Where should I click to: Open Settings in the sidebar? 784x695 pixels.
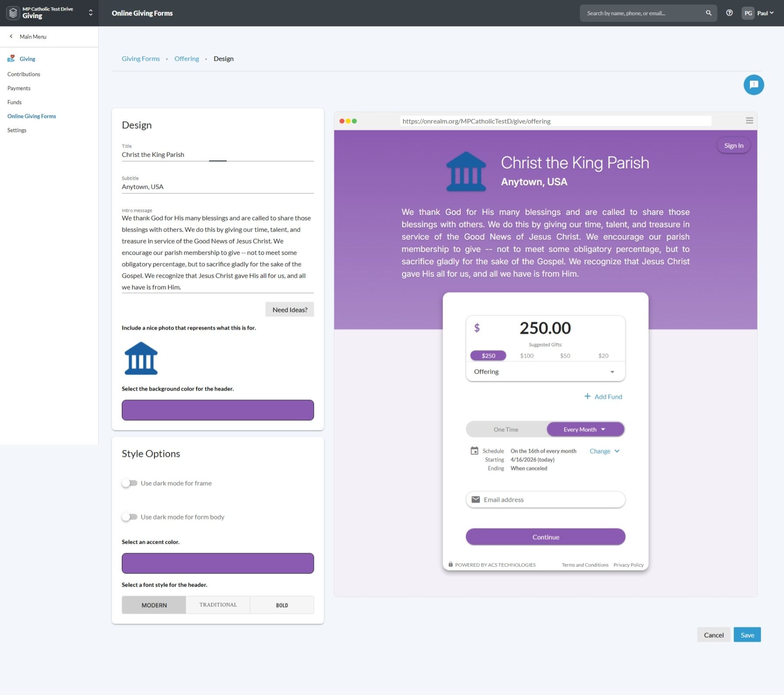point(17,130)
